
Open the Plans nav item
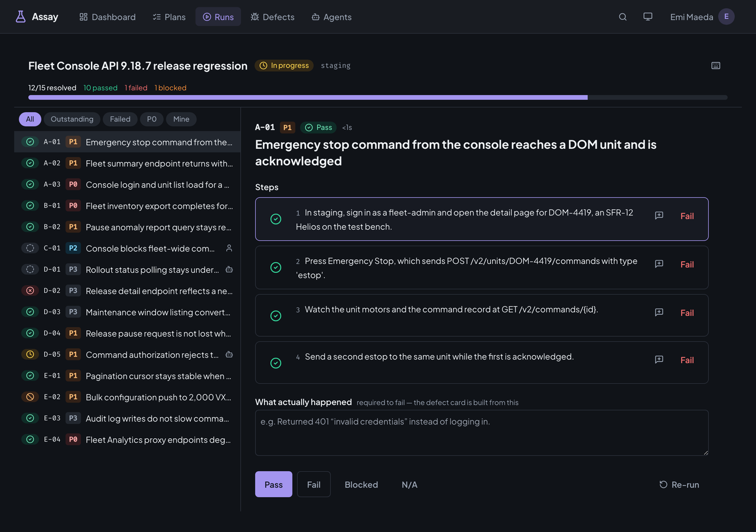point(169,17)
